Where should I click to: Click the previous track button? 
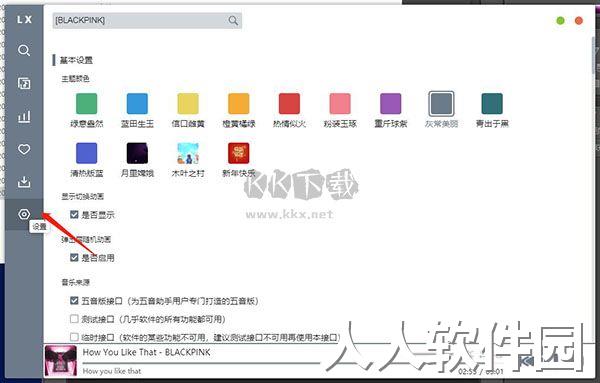[526, 361]
